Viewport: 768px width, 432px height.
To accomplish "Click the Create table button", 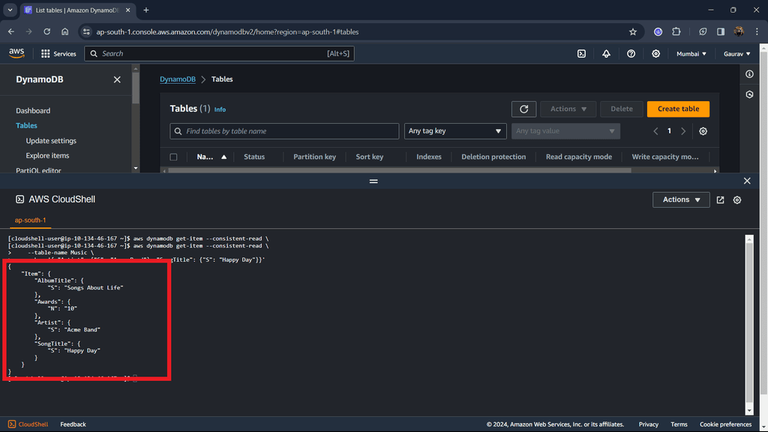I will 678,109.
